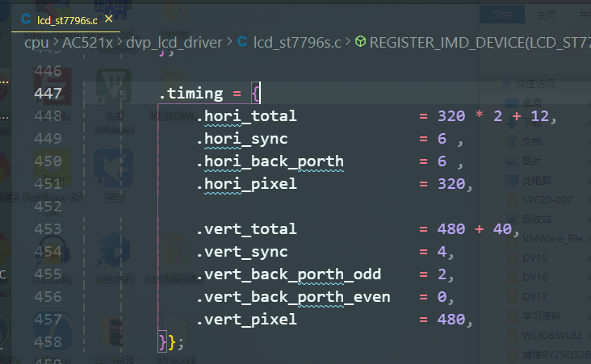The height and width of the screenshot is (364, 591).
Task: Click the symbol cube icon before REGISTER_IMD_DEVICE
Action: point(360,41)
